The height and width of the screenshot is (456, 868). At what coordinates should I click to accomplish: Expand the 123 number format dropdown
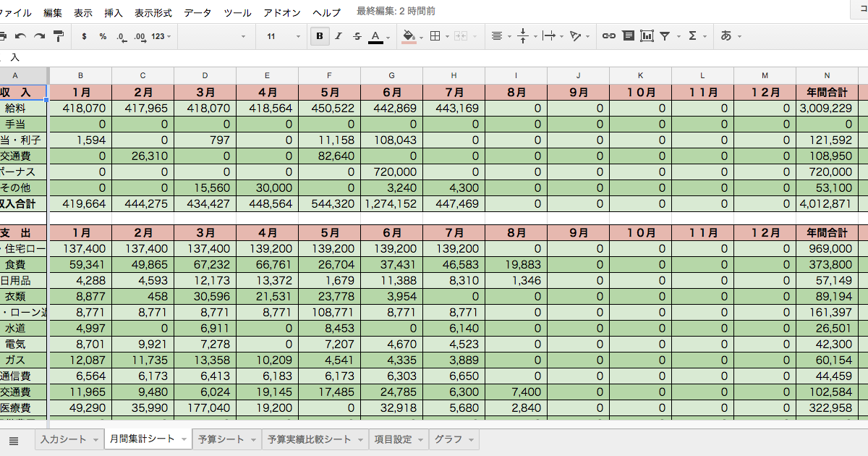[161, 36]
